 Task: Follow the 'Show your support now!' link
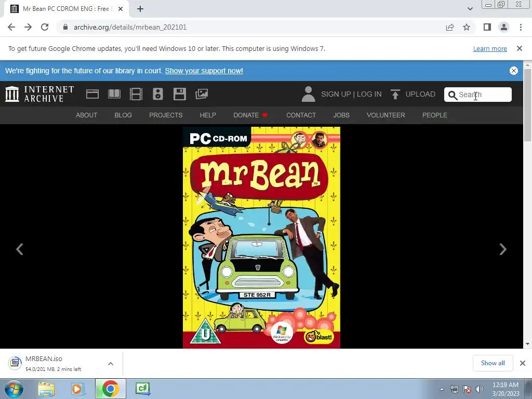(x=204, y=71)
